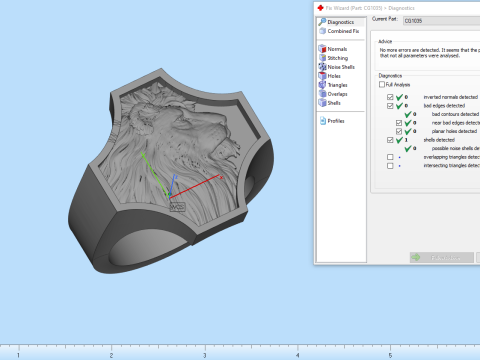Viewport: 480px width, 360px height.
Task: Toggle bad edges detection checkbox
Action: point(390,106)
